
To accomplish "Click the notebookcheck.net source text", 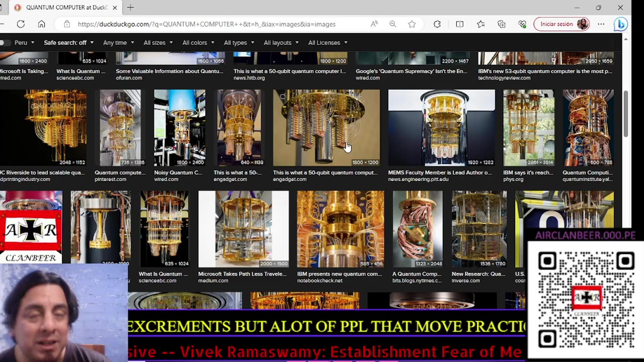I will point(319,281).
